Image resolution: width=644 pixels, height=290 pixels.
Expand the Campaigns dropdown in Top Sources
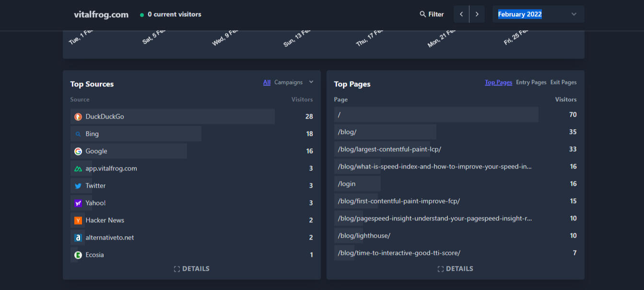pos(293,82)
